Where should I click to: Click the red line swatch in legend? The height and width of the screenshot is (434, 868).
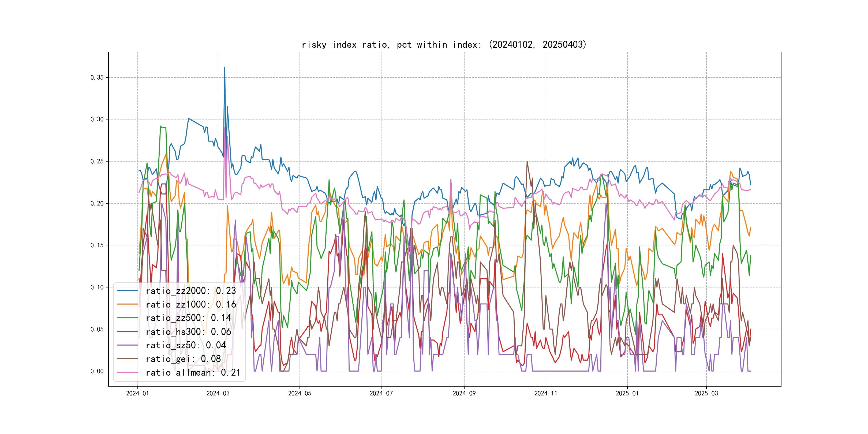[127, 332]
